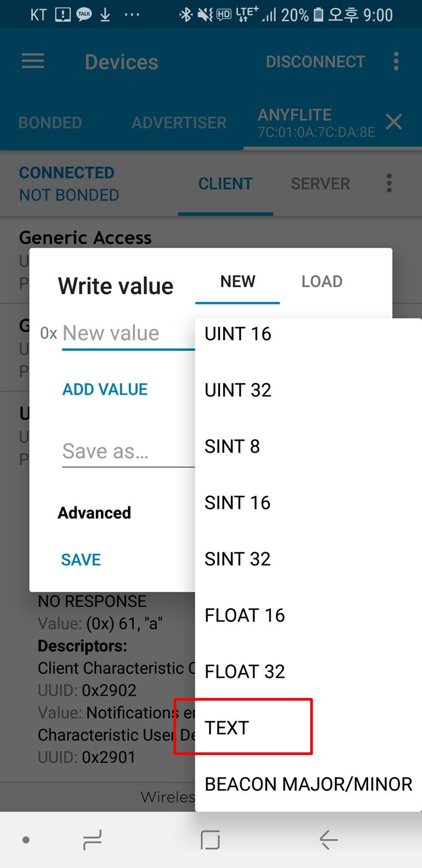Expand the Advanced section
The image size is (422, 868).
coord(94,513)
